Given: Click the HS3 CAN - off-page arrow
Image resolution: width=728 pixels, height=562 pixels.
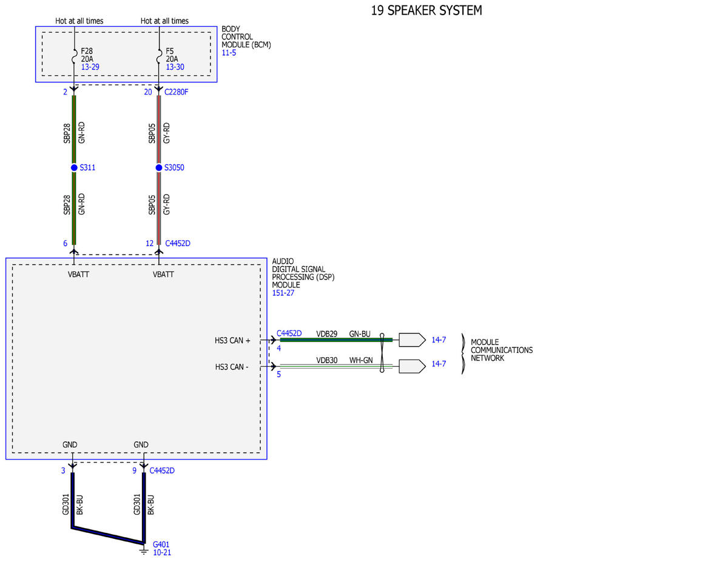Looking at the screenshot, I should [x=412, y=366].
